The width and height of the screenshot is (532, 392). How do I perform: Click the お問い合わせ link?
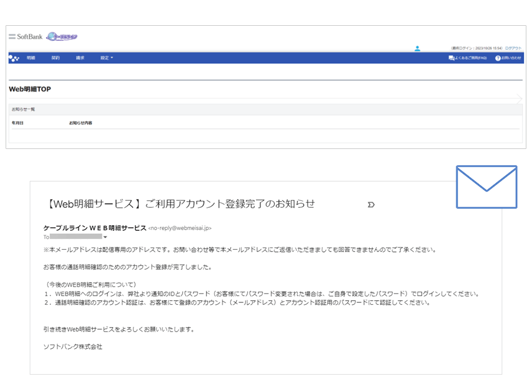tap(511, 58)
